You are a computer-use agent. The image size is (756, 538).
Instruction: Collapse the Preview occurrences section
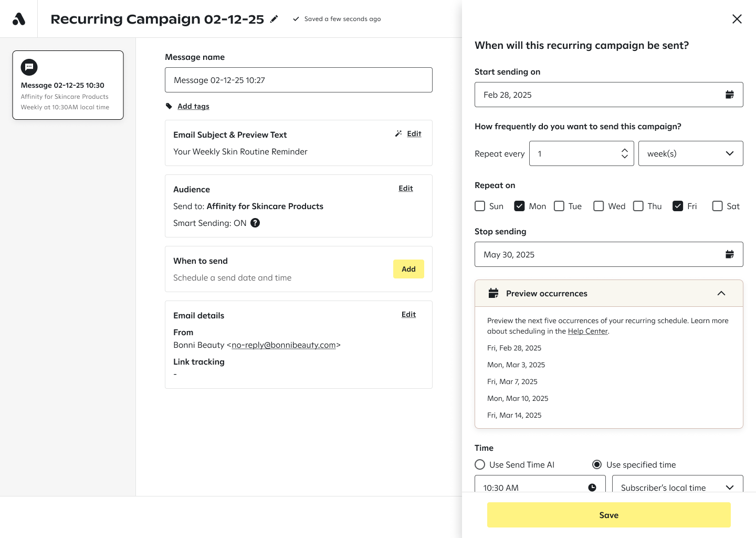pyautogui.click(x=721, y=293)
